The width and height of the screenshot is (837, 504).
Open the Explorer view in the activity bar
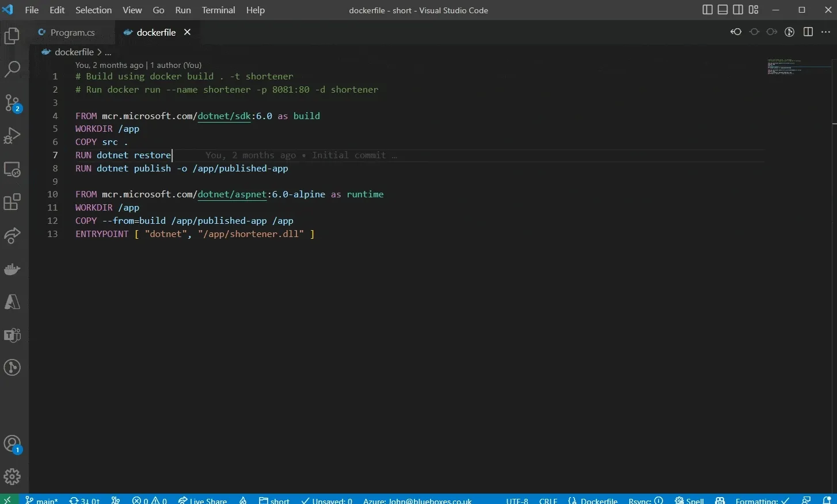12,36
